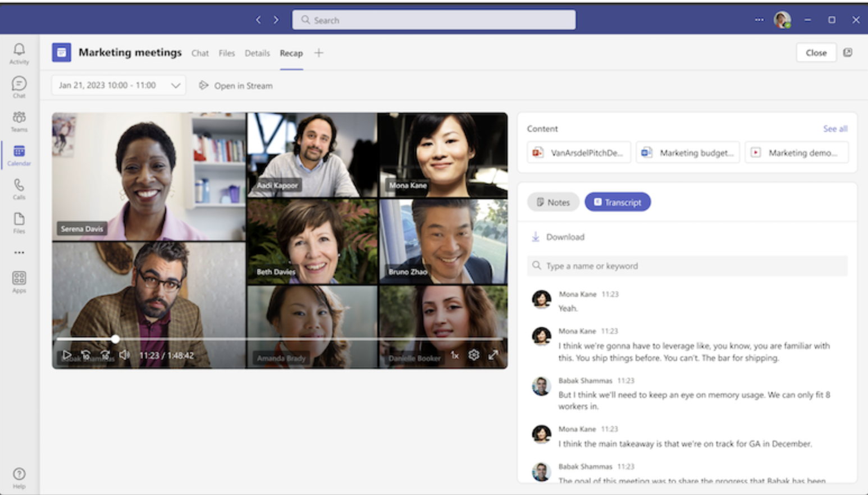Click See all content link
868x495 pixels.
click(x=835, y=129)
